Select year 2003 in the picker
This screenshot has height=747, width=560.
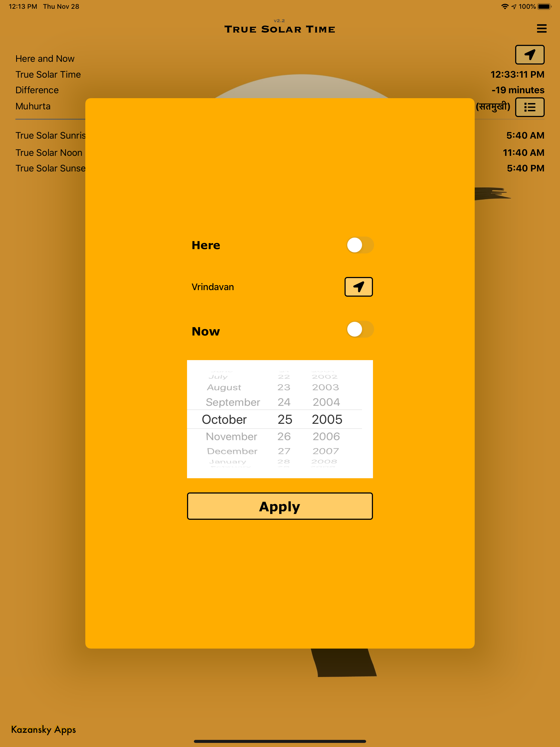click(326, 387)
